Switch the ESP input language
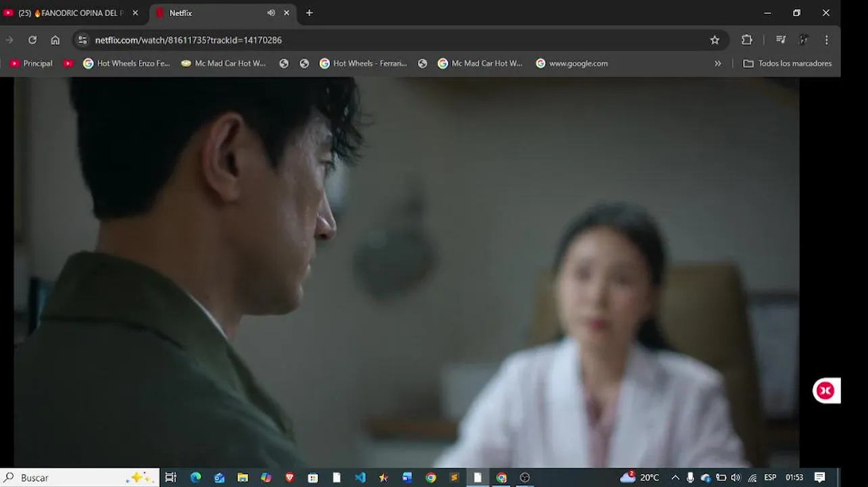Viewport: 868px width, 487px height. pyautogui.click(x=770, y=478)
